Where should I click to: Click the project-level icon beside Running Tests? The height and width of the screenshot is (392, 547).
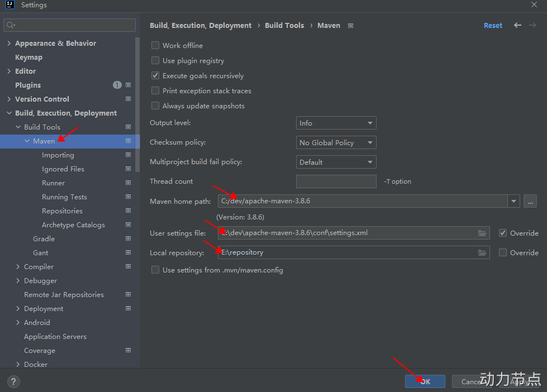click(x=128, y=197)
